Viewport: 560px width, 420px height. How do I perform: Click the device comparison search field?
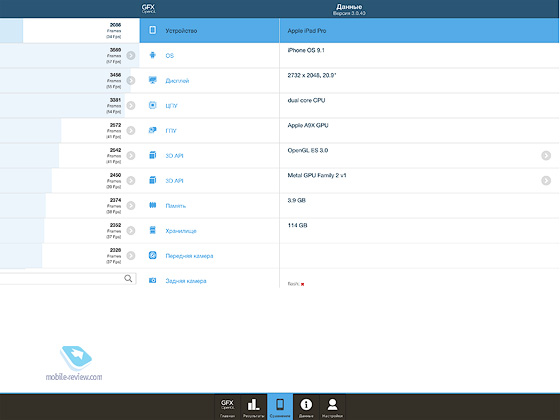pyautogui.click(x=68, y=279)
